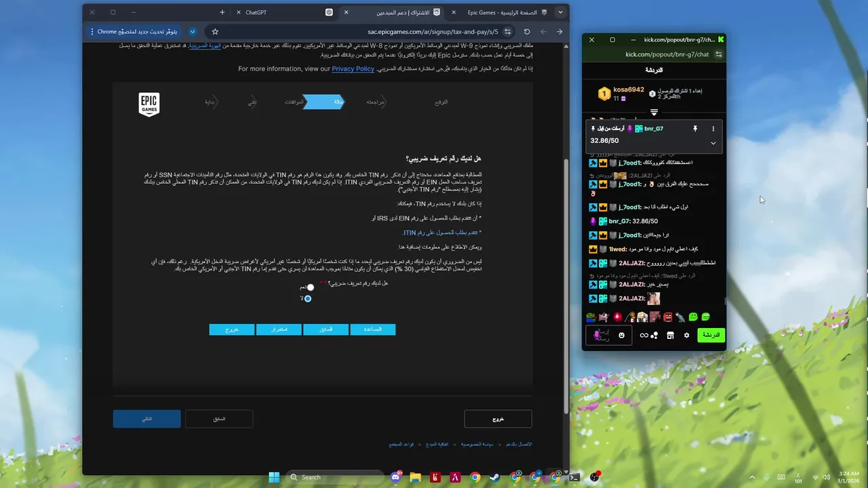868x488 pixels.
Task: Click kosa6942 top gifter entry
Action: pyautogui.click(x=621, y=94)
